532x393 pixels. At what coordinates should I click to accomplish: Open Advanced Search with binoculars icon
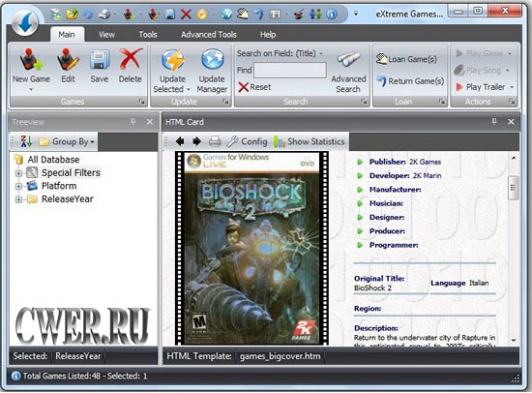click(348, 71)
